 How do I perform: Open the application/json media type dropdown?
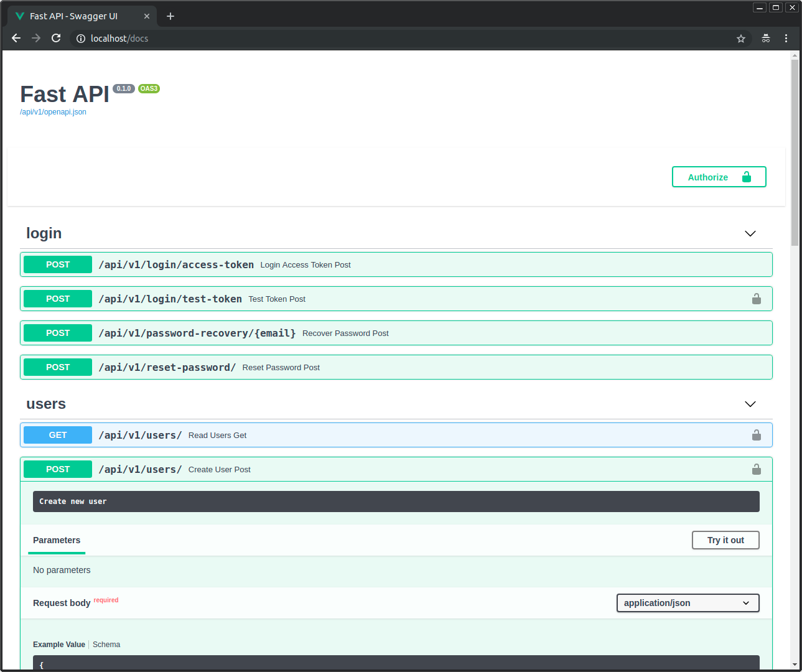(688, 602)
